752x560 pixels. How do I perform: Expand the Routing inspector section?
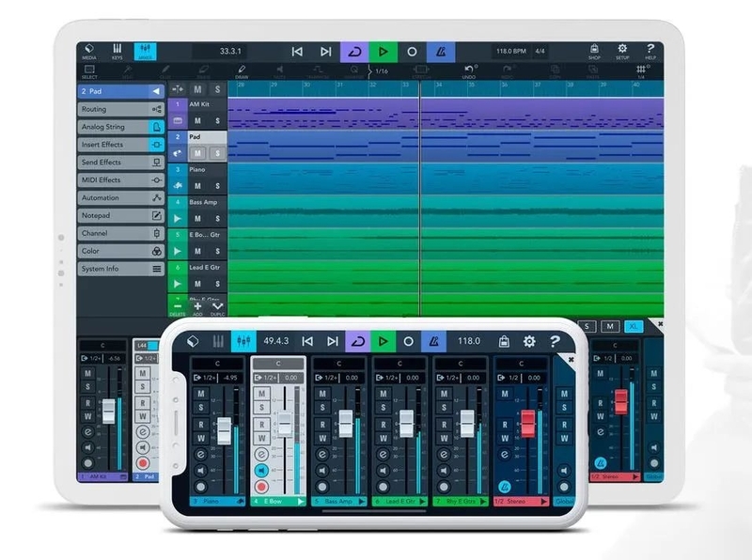tap(121, 109)
